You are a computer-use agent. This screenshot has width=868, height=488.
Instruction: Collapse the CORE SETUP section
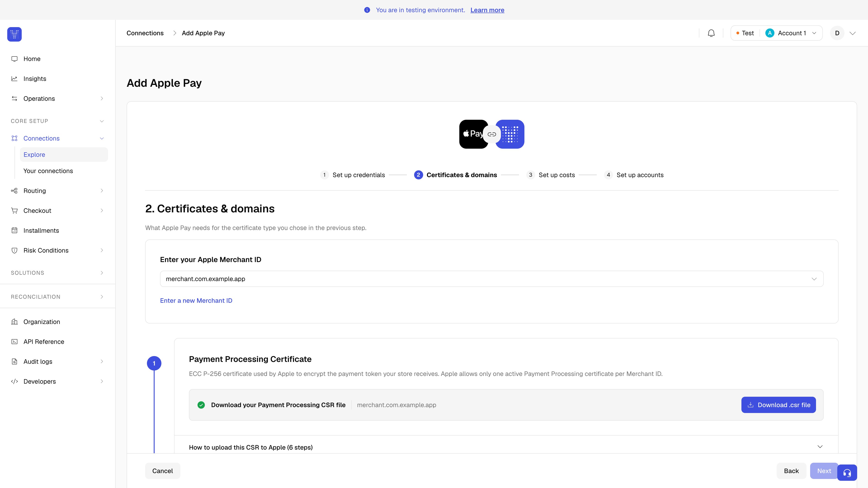(102, 121)
